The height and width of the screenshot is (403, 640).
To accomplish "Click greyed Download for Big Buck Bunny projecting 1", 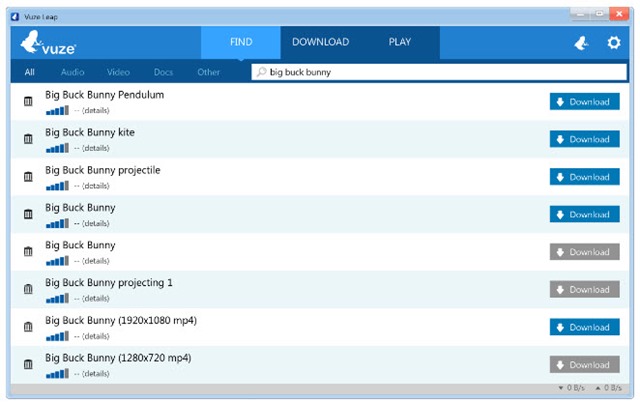I will (x=584, y=289).
